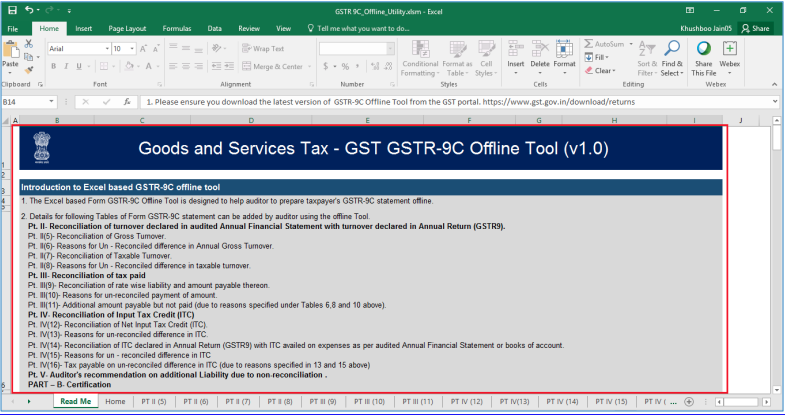Click Ribbon Display Options icon
This screenshot has width=786, height=415.
click(690, 10)
